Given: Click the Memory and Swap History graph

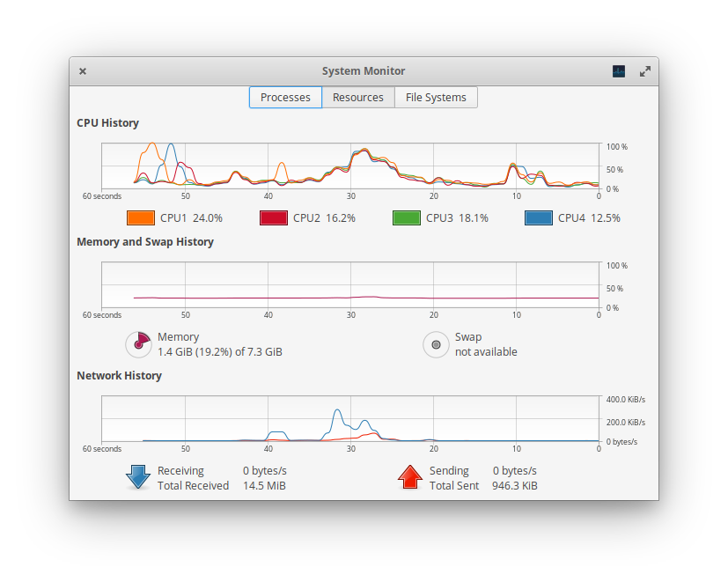Looking at the screenshot, I should coord(350,284).
